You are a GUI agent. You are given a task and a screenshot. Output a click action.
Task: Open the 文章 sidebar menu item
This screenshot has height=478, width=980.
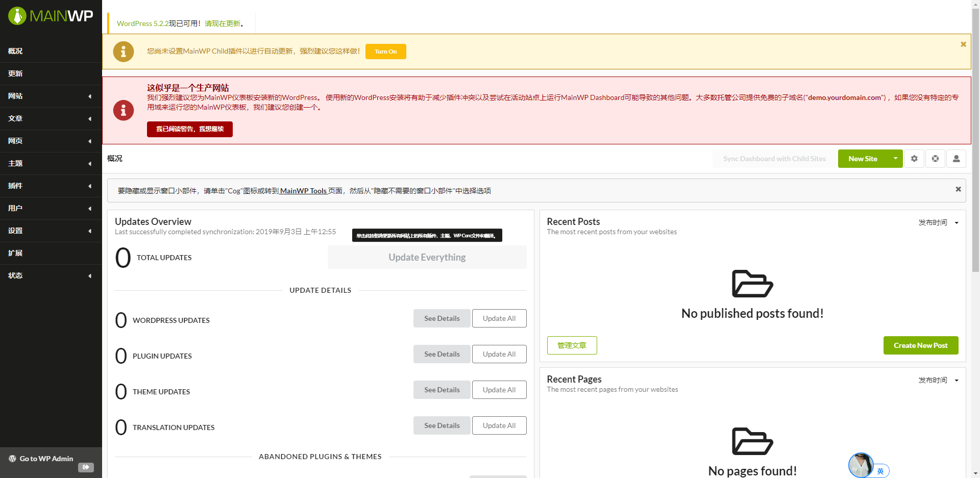tap(51, 118)
